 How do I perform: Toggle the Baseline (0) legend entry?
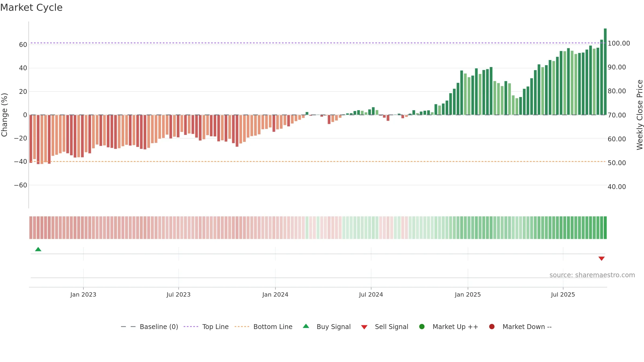(149, 327)
